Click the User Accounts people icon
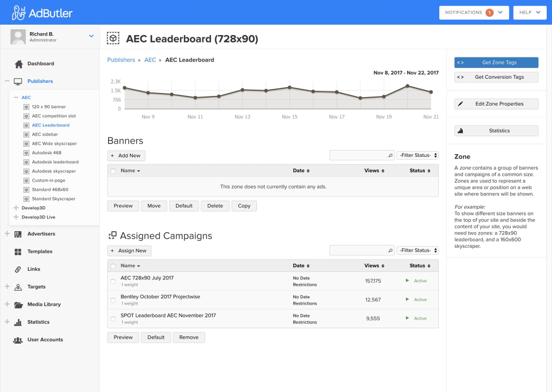The width and height of the screenshot is (552, 392). coord(18,340)
